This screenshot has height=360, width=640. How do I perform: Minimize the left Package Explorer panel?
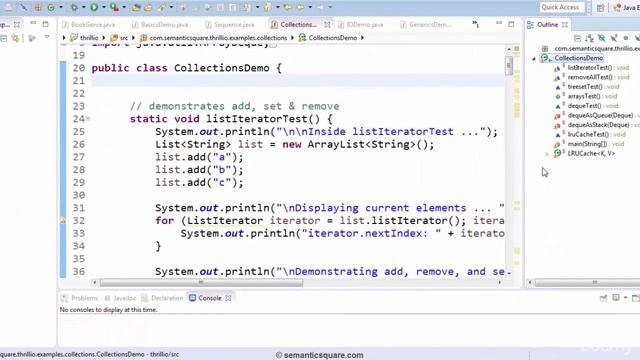[33, 23]
